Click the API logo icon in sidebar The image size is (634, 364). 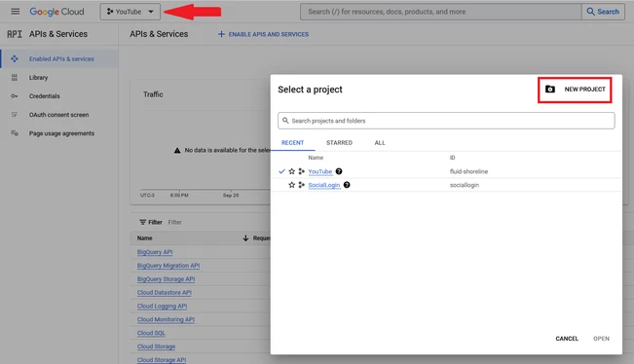[x=15, y=34]
